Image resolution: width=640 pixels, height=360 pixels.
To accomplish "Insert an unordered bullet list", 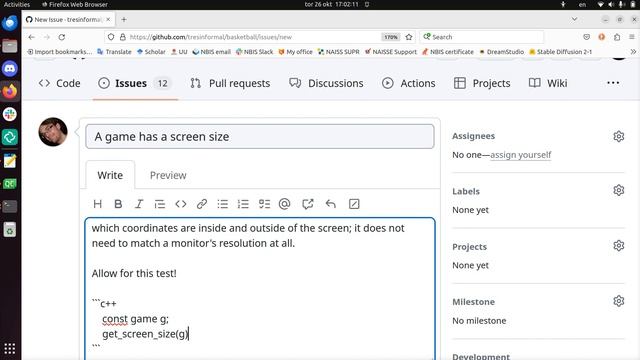I will tap(222, 204).
